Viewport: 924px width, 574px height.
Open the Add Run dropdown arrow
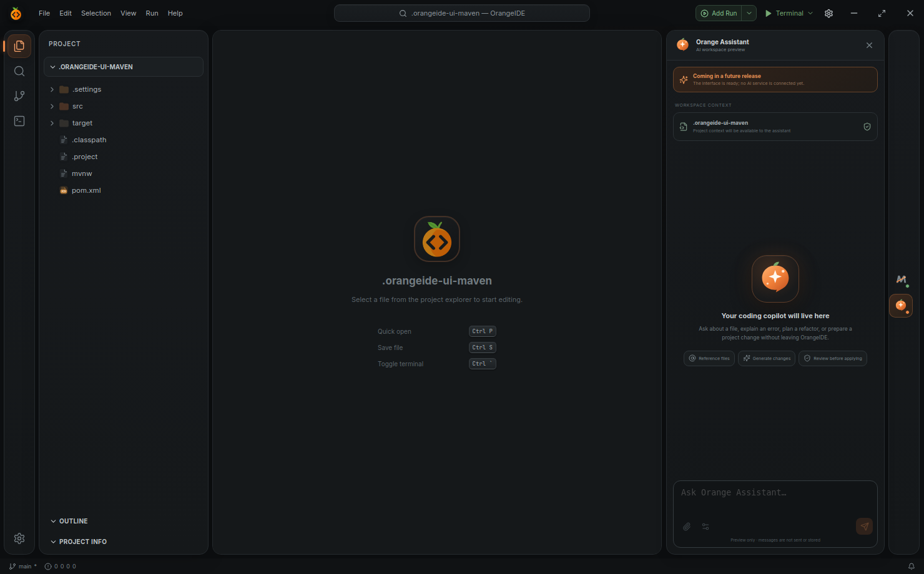749,13
